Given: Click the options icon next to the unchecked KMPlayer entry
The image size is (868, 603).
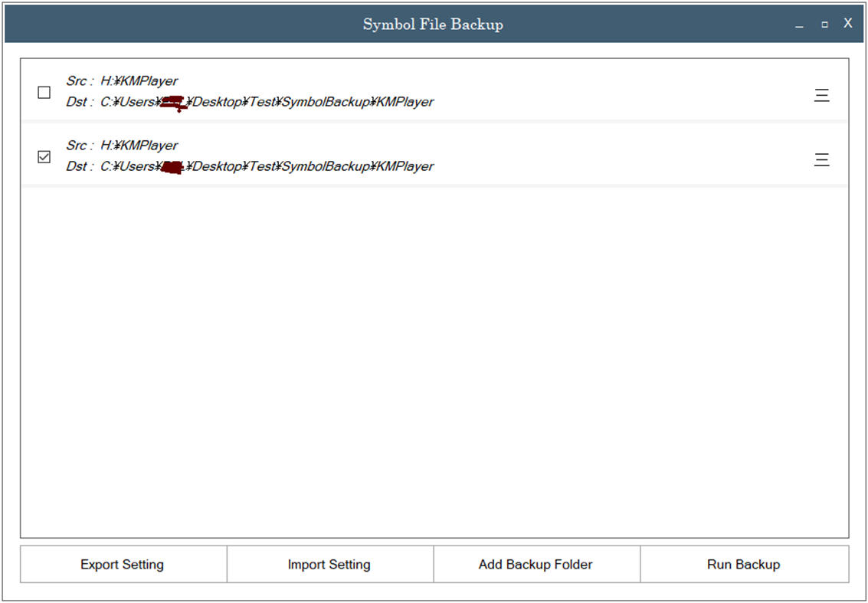Looking at the screenshot, I should click(821, 95).
